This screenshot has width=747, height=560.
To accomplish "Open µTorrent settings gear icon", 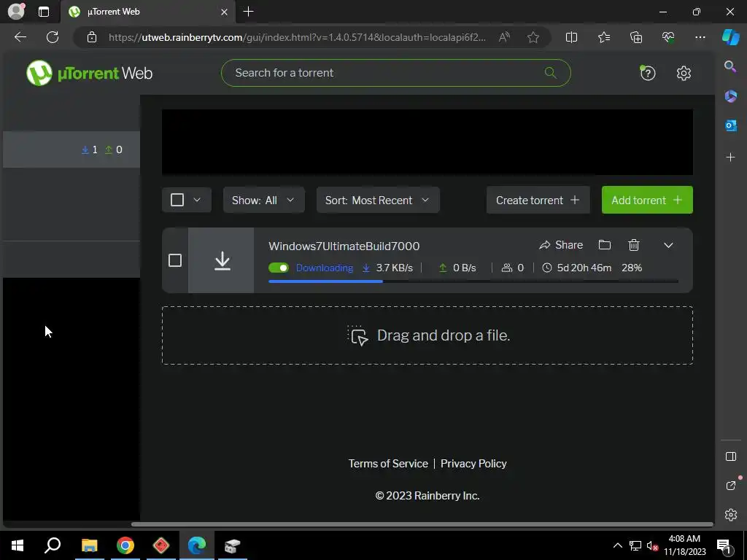I will click(684, 73).
